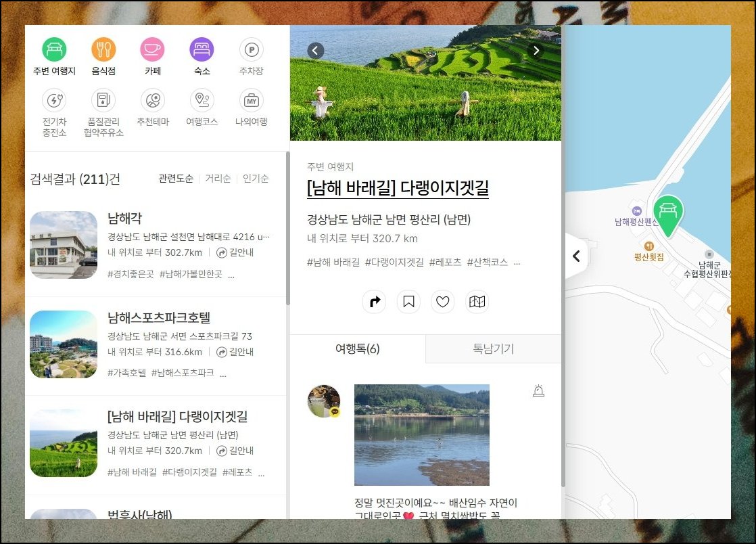Click 길안내 directions for 다랭이지겟길 result
The width and height of the screenshot is (756, 544).
pos(235,451)
